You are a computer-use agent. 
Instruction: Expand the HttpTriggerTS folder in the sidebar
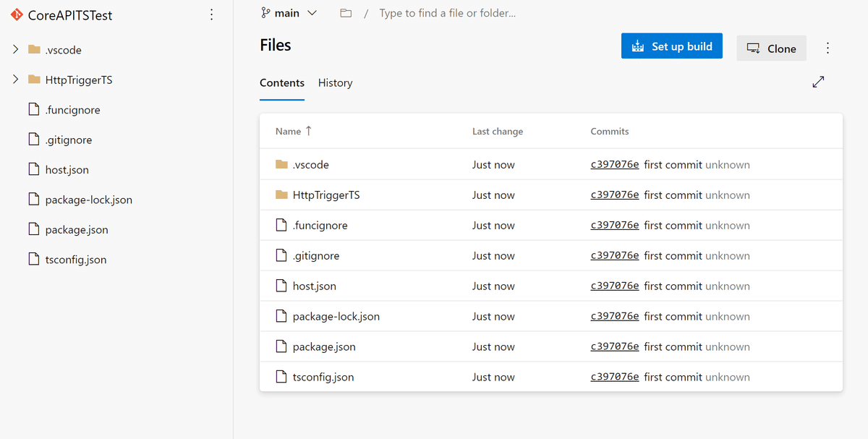pyautogui.click(x=14, y=80)
